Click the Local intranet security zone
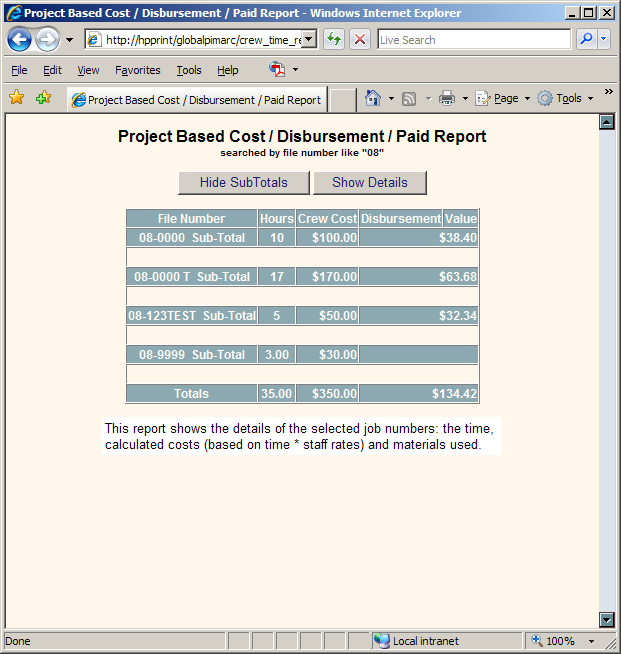621x654 pixels. 446,641
